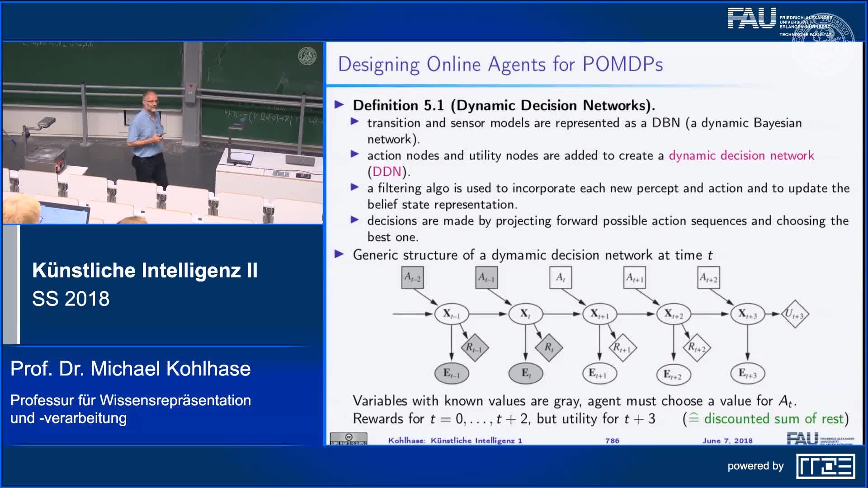868x488 pixels.
Task: Click the slide number 786 in footer
Action: click(x=612, y=441)
